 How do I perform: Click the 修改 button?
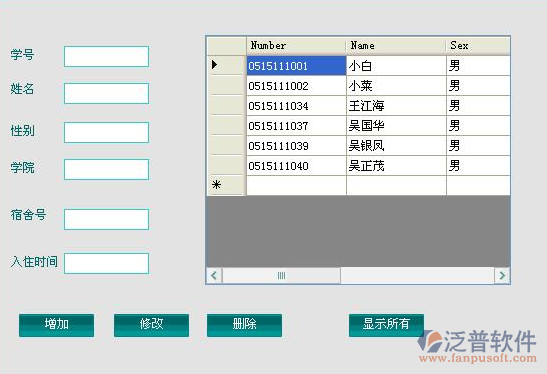click(151, 325)
